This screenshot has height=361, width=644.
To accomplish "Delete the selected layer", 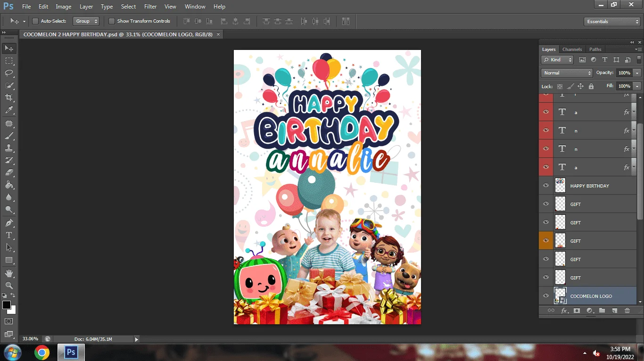I will 627,311.
